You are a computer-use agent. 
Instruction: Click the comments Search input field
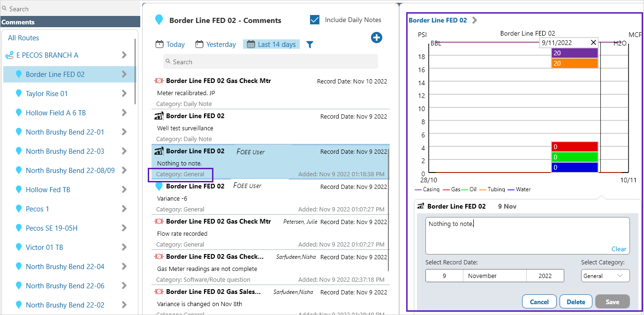tap(271, 62)
